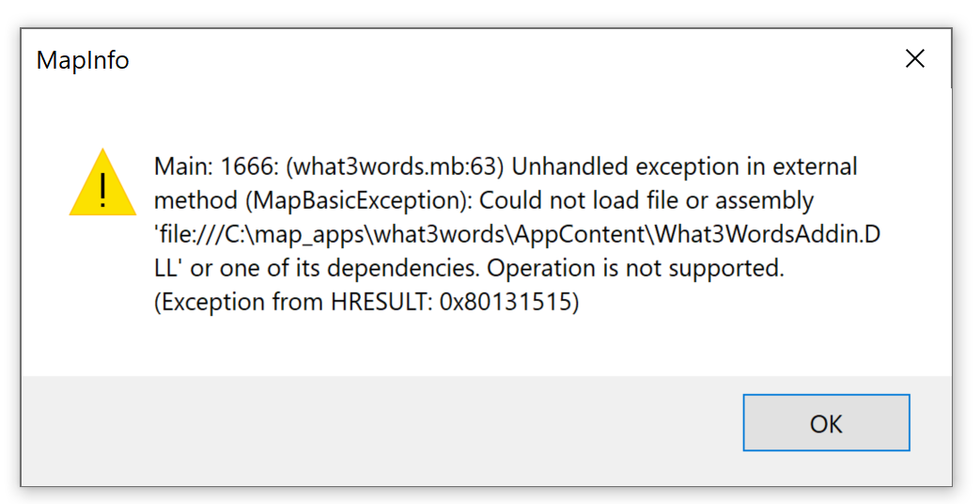Click the 'Exception from HRESULT' text
This screenshot has width=980, height=504.
coord(295,302)
